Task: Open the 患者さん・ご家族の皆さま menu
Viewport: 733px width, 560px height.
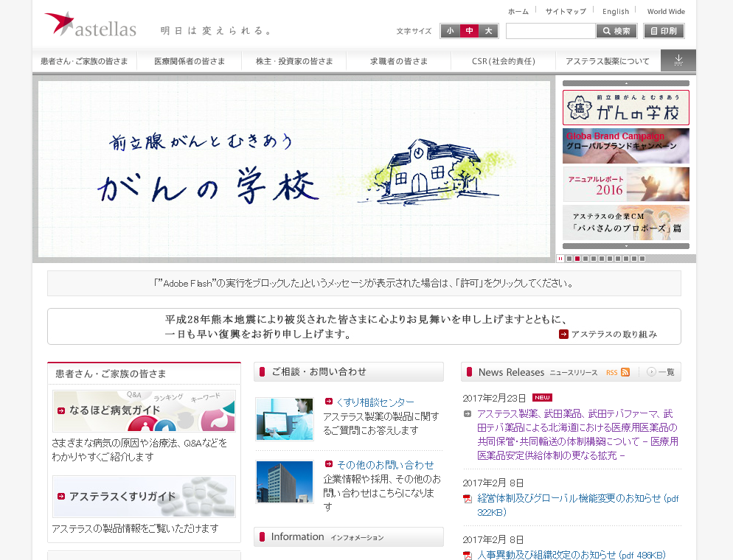Action: point(84,61)
